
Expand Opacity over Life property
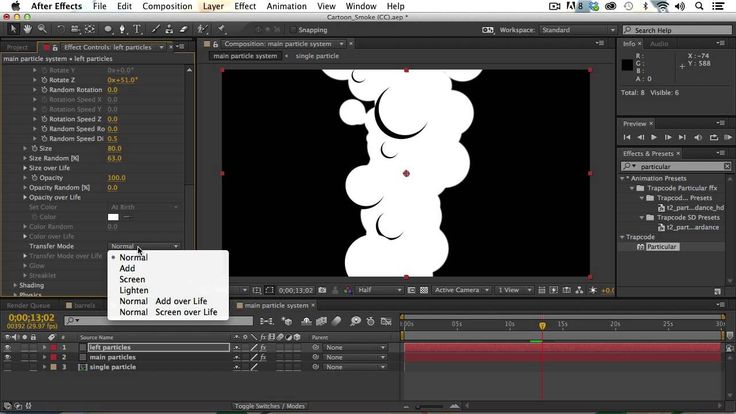click(x=25, y=197)
